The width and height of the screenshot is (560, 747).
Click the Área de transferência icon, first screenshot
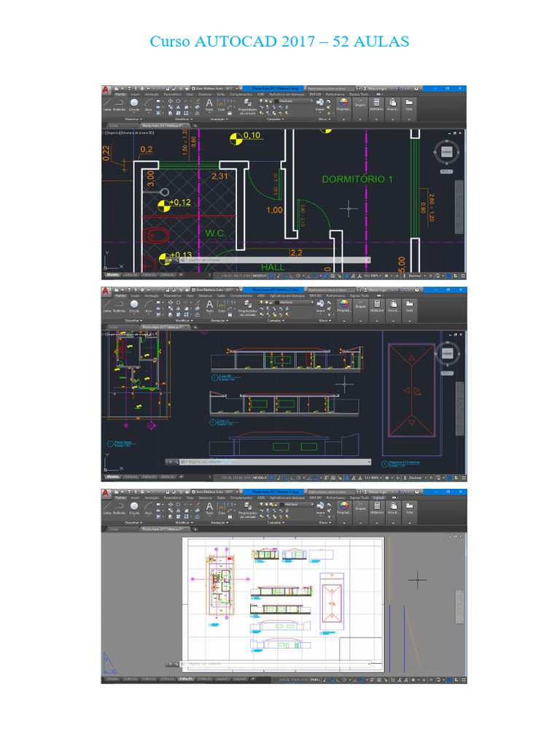[392, 104]
